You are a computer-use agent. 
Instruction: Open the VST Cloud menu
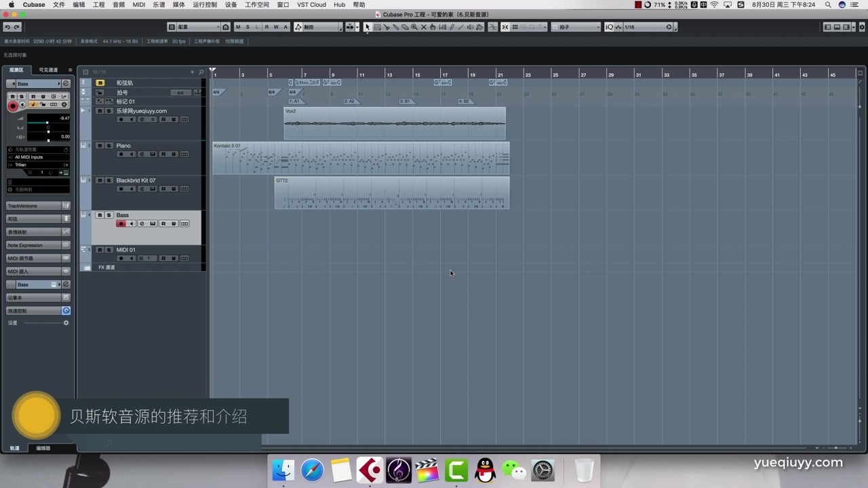[x=311, y=5]
